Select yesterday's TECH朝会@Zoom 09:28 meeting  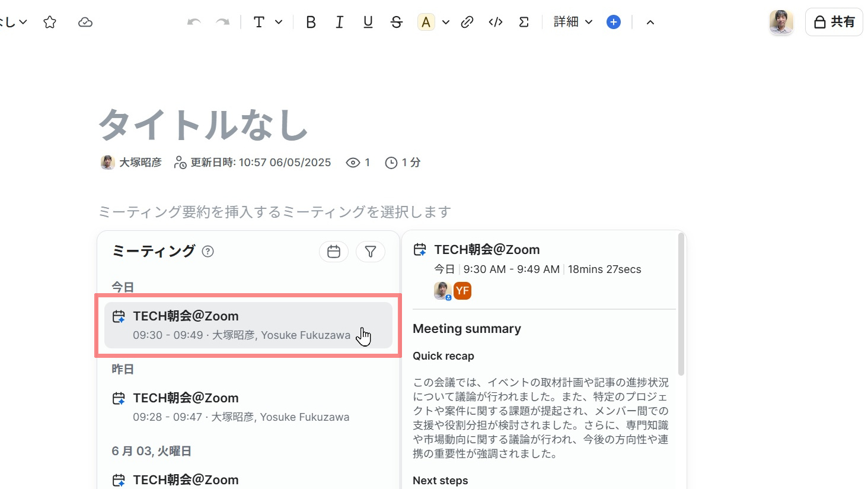click(248, 407)
